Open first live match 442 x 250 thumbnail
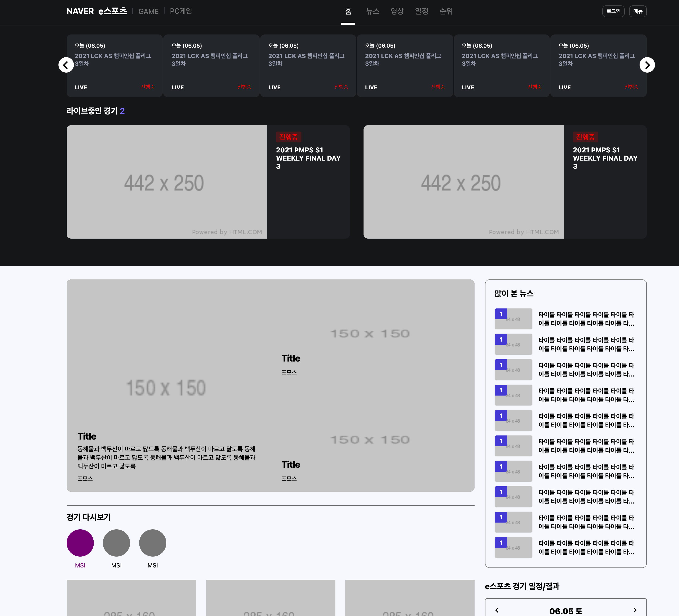This screenshot has height=616, width=679. coord(167,182)
